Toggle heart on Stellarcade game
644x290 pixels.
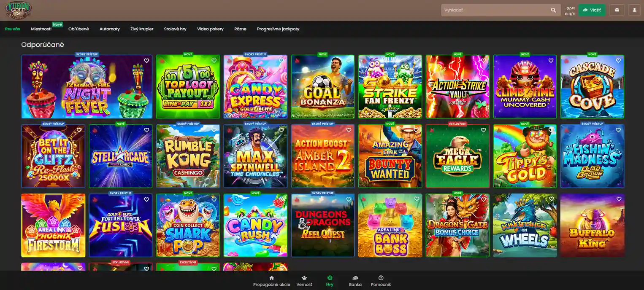(x=146, y=130)
